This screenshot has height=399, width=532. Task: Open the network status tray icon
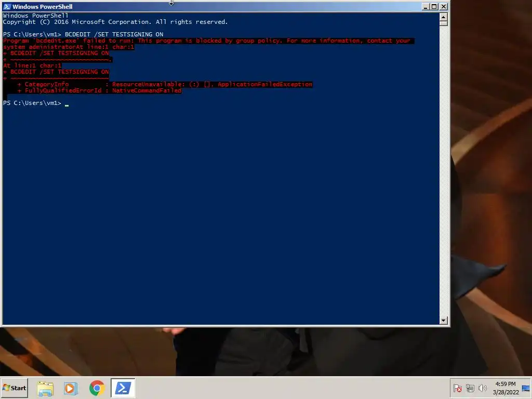(x=470, y=388)
